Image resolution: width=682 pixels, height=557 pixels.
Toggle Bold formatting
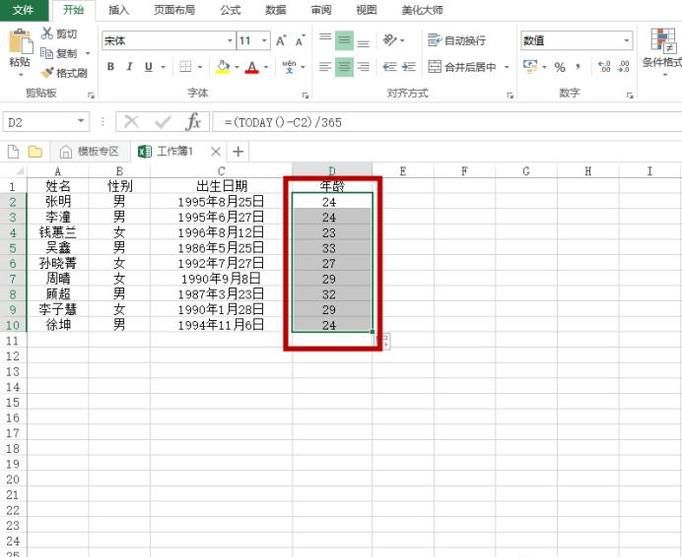tap(111, 67)
